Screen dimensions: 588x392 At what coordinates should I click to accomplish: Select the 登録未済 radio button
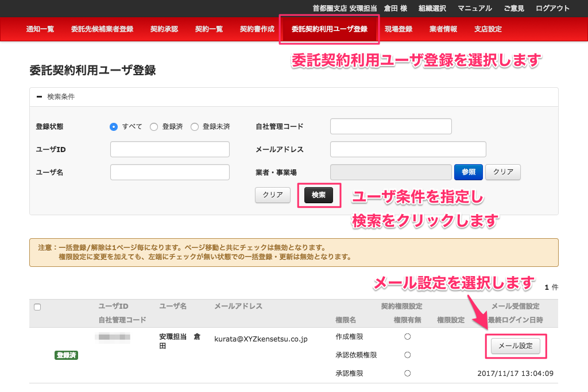[x=195, y=127]
